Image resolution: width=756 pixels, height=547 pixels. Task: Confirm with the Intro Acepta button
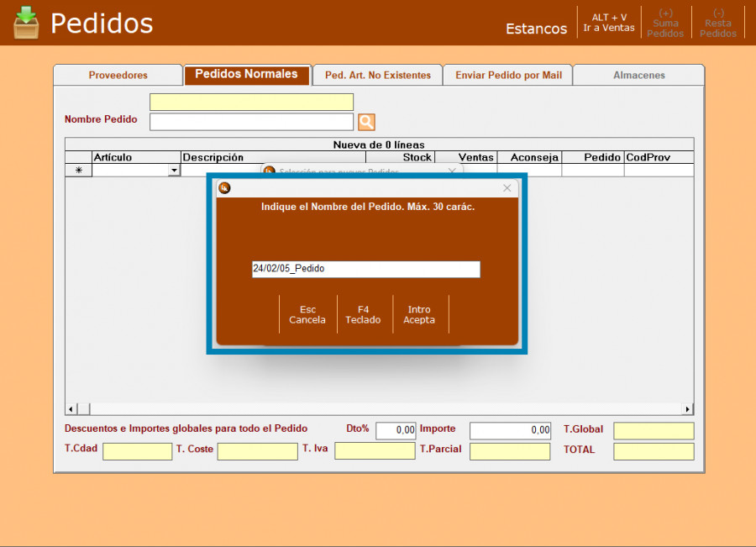click(419, 314)
